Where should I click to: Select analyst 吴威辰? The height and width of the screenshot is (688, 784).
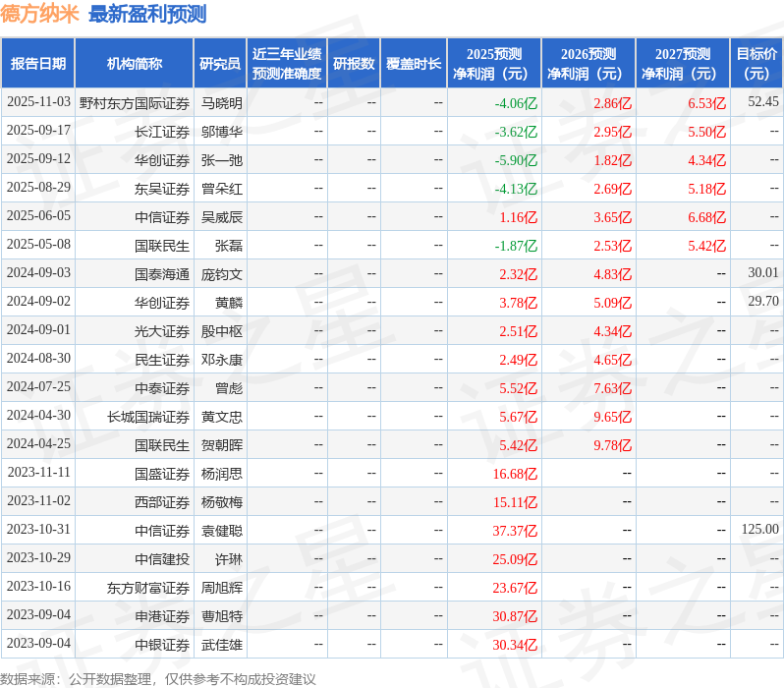point(221,217)
